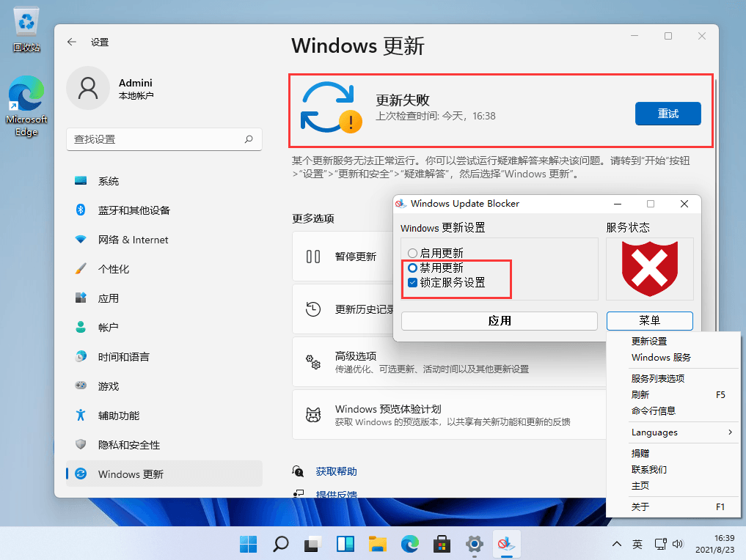Choose 服务列表选项 from the menu
Viewport: 746px width, 560px height.
tap(673, 378)
